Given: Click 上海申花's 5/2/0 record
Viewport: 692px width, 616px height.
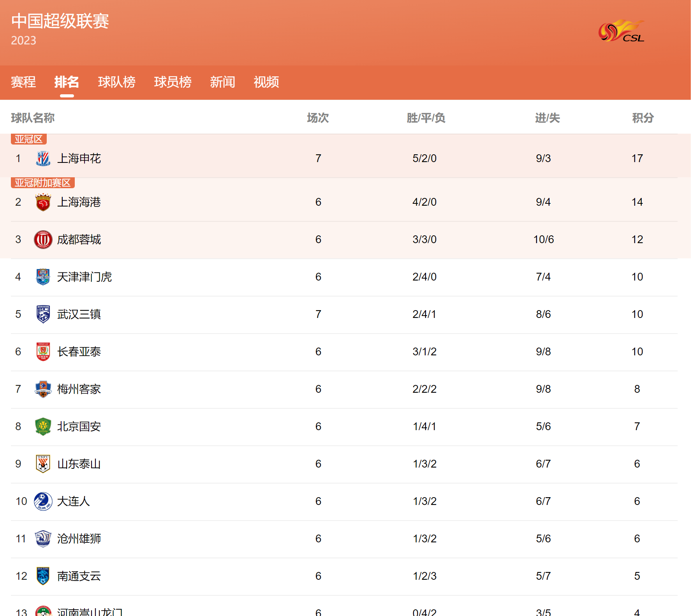Looking at the screenshot, I should (424, 159).
